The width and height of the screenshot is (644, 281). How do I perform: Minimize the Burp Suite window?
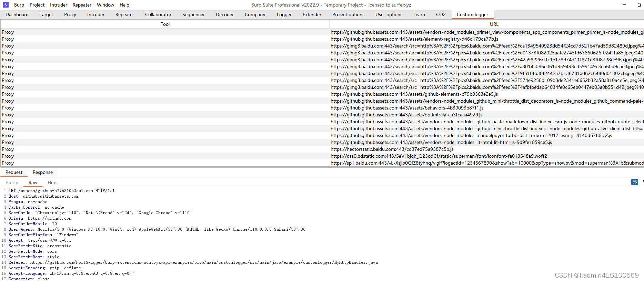click(x=624, y=5)
